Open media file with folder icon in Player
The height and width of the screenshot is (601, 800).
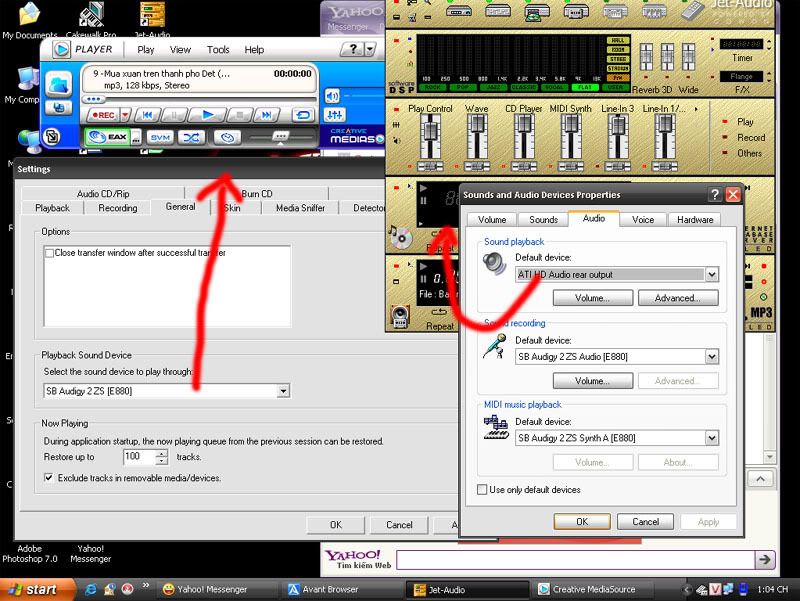[x=58, y=84]
